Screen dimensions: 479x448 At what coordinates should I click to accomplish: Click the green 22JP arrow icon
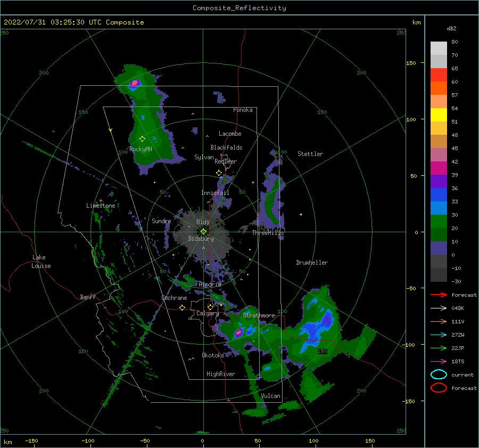[439, 348]
